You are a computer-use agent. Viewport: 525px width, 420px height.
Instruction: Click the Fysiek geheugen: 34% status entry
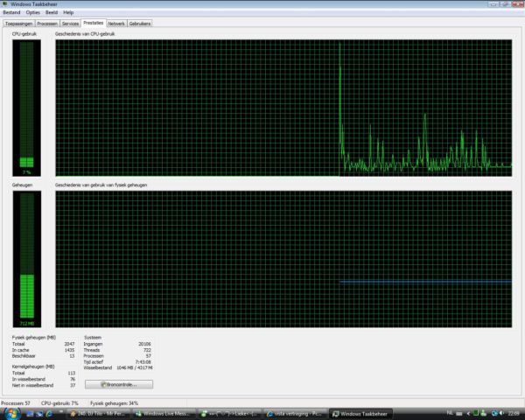click(x=114, y=403)
